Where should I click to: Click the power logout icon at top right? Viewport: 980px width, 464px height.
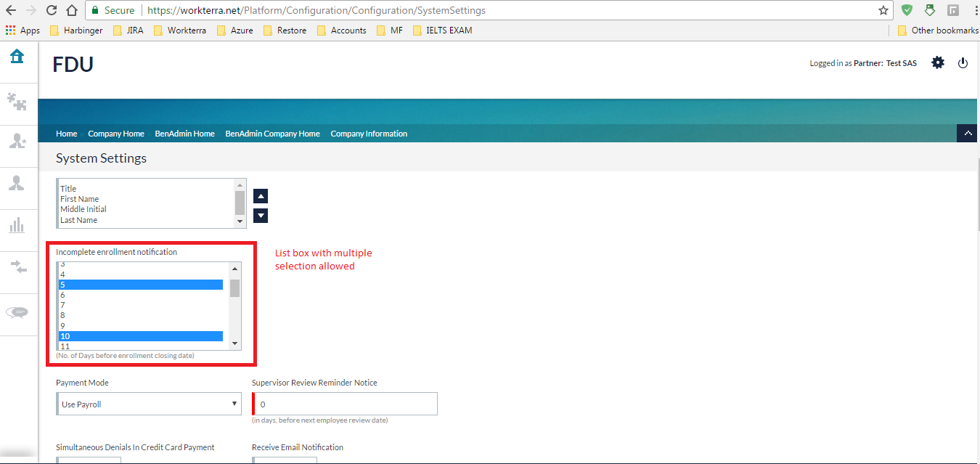(x=963, y=62)
